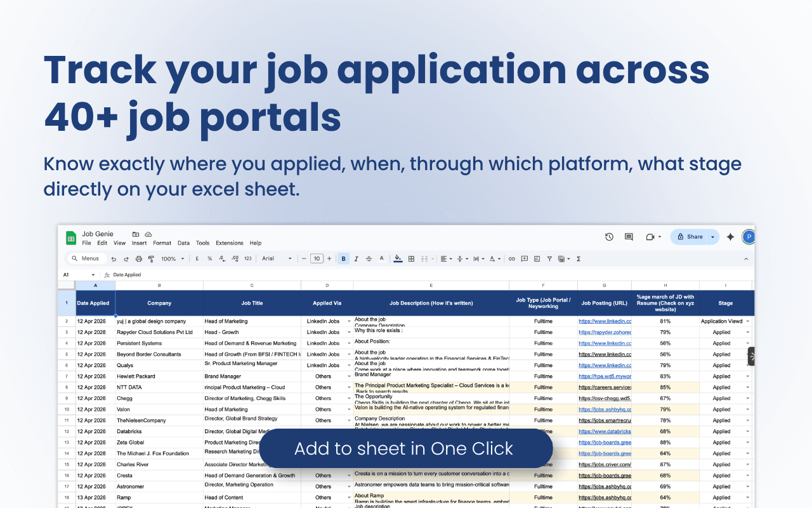Viewport: 812px width, 508px height.
Task: Open the fill color tool
Action: 396,258
